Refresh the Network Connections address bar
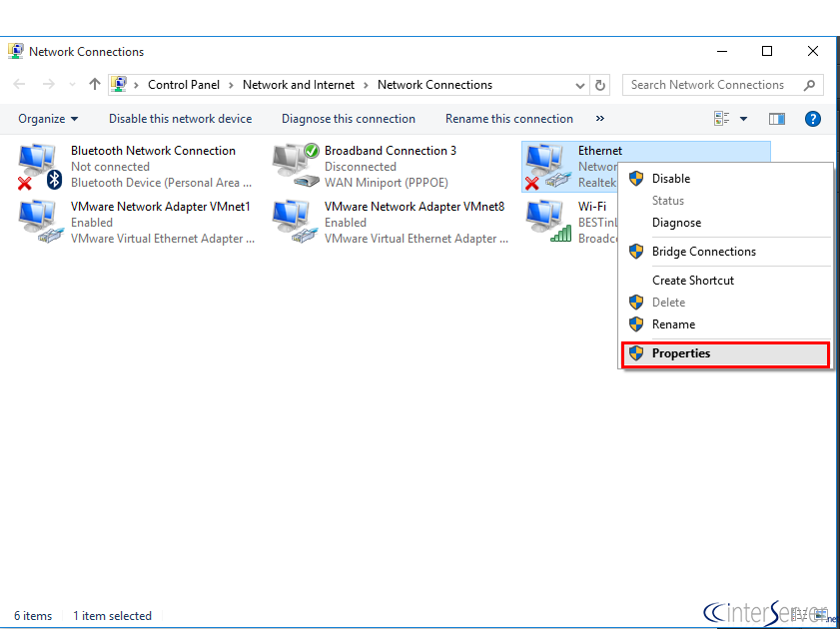 tap(600, 85)
